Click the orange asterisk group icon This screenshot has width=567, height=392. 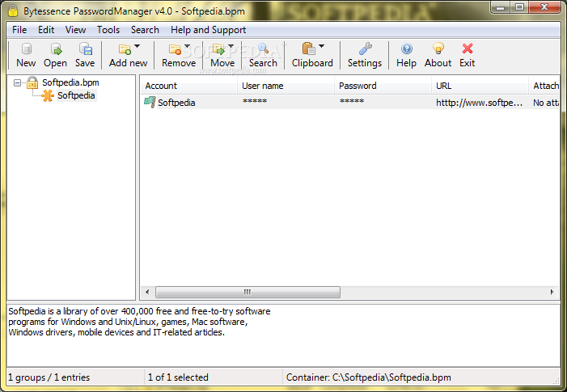coord(48,95)
